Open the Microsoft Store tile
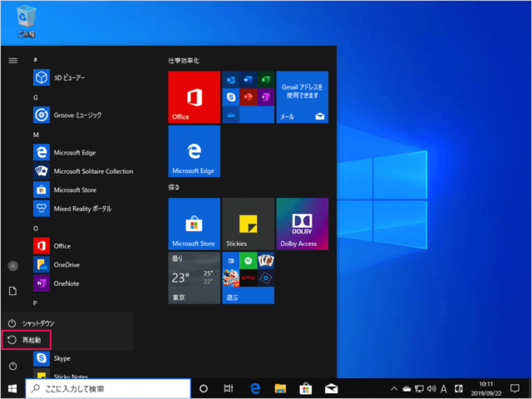 [x=194, y=223]
